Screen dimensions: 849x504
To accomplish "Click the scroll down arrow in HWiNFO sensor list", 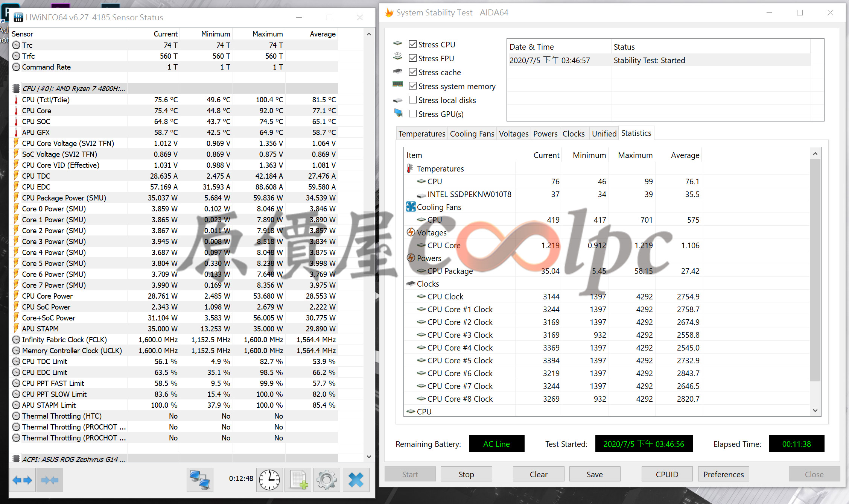I will (x=369, y=457).
